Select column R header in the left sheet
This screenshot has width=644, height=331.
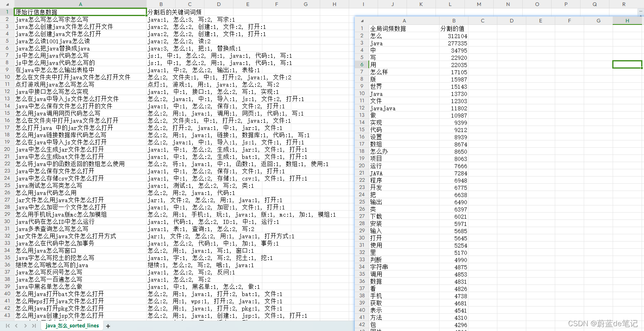coord(624,4)
